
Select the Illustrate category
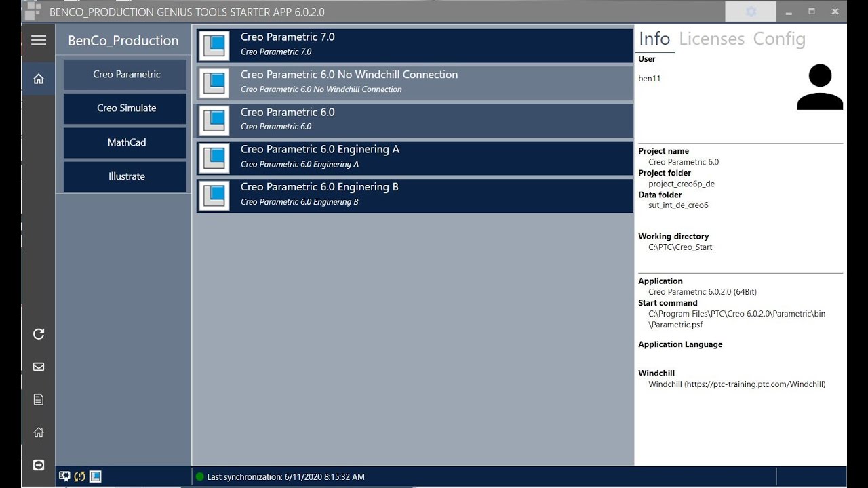(125, 176)
